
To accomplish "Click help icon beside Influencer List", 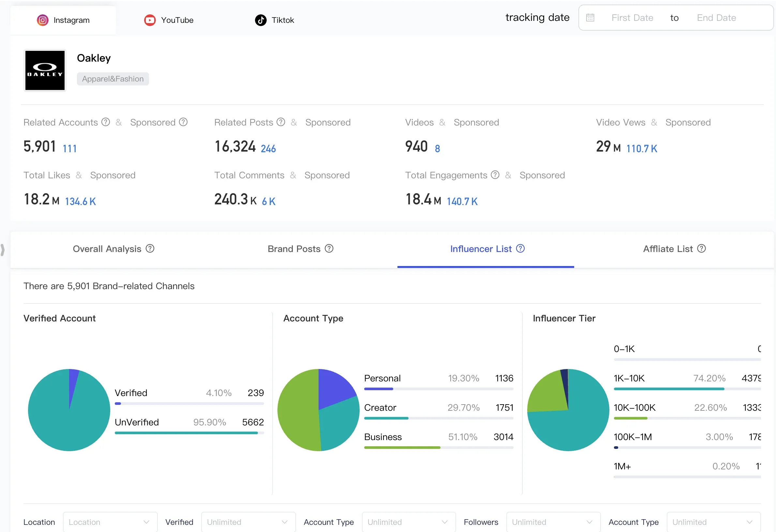I will click(521, 249).
